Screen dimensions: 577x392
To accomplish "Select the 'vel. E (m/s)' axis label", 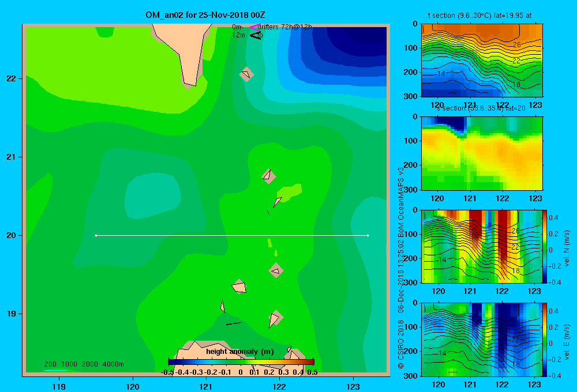I will [x=567, y=342].
